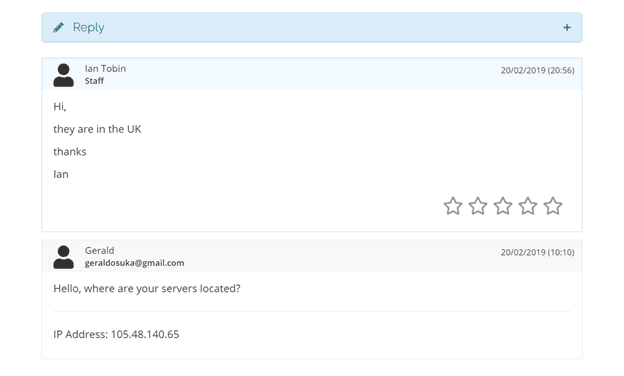Click the word "thanks" in Ian's reply
Screen dimensions: 624x376
pyautogui.click(x=70, y=152)
